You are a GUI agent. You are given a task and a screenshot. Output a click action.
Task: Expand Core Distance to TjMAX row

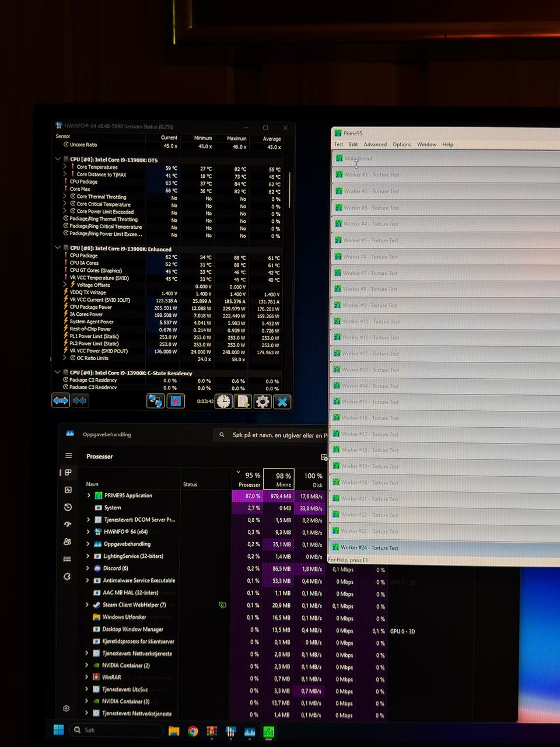click(65, 174)
